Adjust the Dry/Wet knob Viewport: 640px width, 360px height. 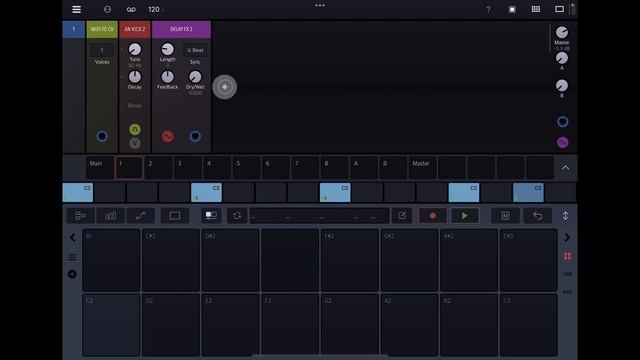coord(195,77)
